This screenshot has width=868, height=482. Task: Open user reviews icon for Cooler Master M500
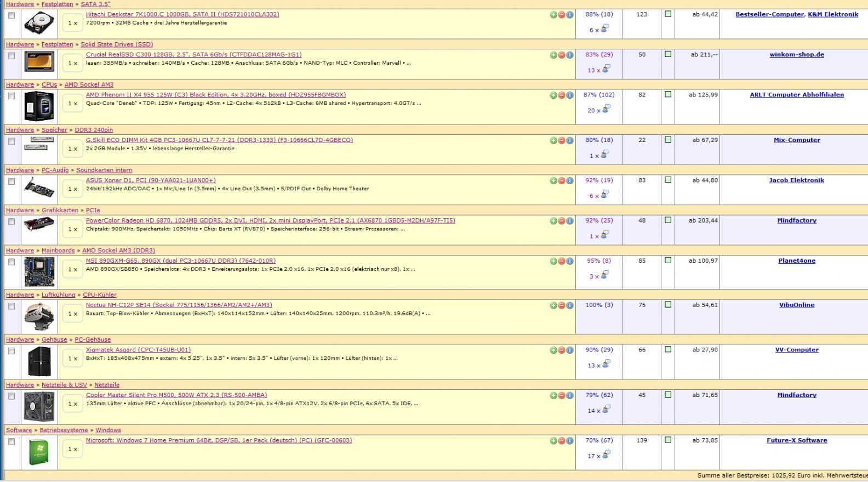point(606,410)
